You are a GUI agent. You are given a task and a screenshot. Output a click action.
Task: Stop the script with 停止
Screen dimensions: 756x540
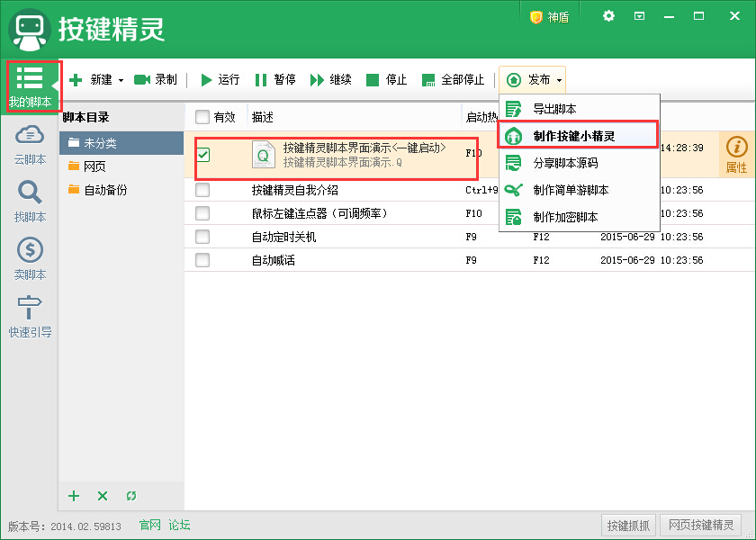point(387,79)
